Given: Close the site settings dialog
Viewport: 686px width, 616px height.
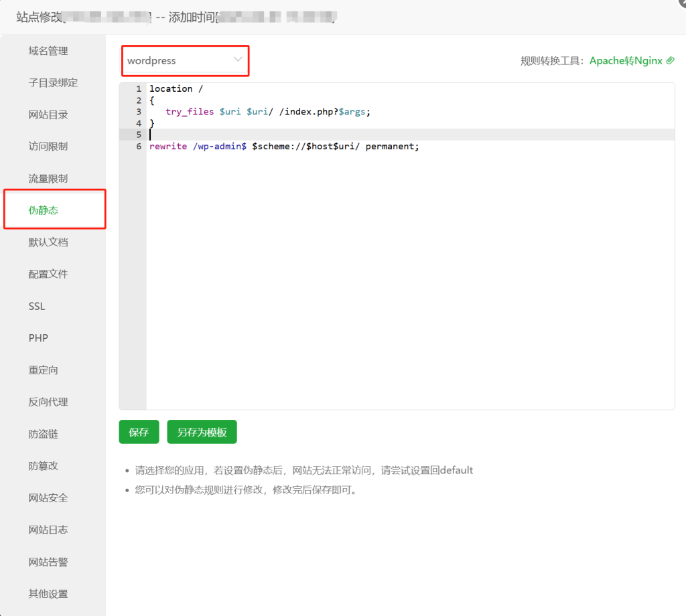Looking at the screenshot, I should coord(682,3).
